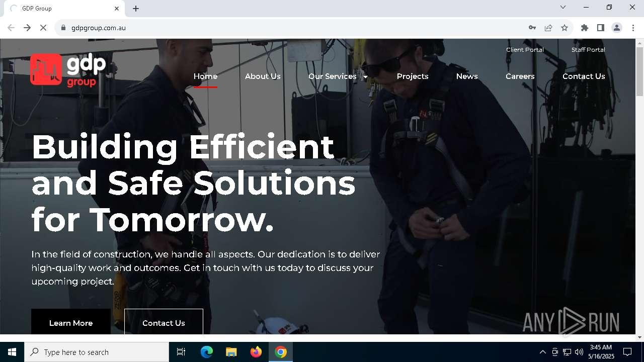
Task: Open Chrome three-dot menu
Action: pos(633,28)
